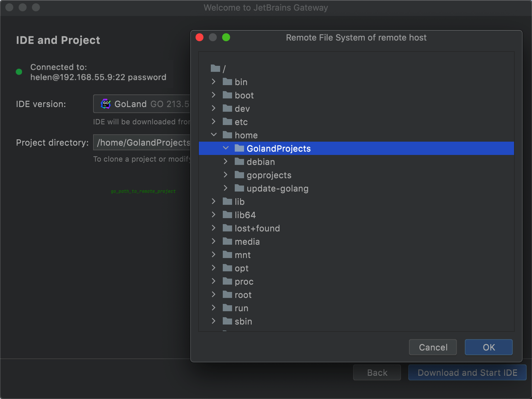Screen dimensions: 532x399
Task: Click the green connected status indicator
Action: coord(19,72)
